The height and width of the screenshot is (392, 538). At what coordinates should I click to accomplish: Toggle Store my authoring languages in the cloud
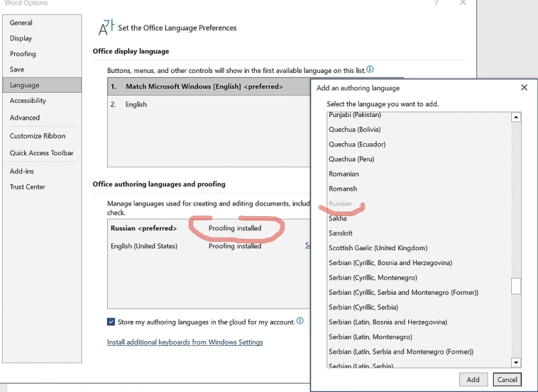click(111, 322)
